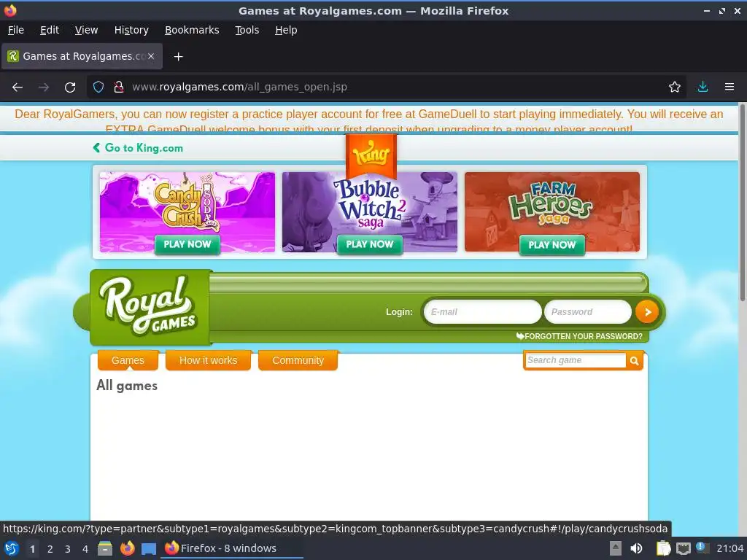
Task: Reload the Royalgames page
Action: [70, 87]
